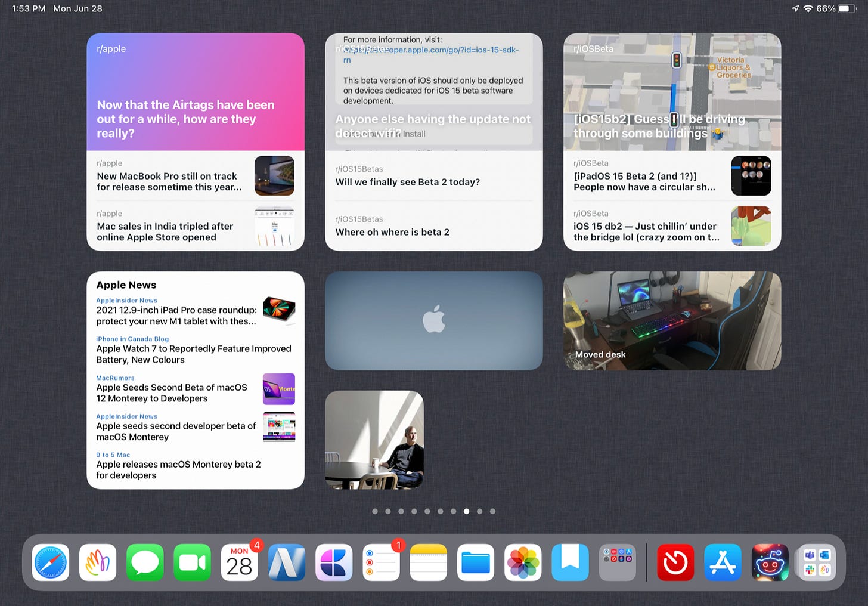Start the FaceTime app
Viewport: 868px width, 606px height.
click(192, 562)
